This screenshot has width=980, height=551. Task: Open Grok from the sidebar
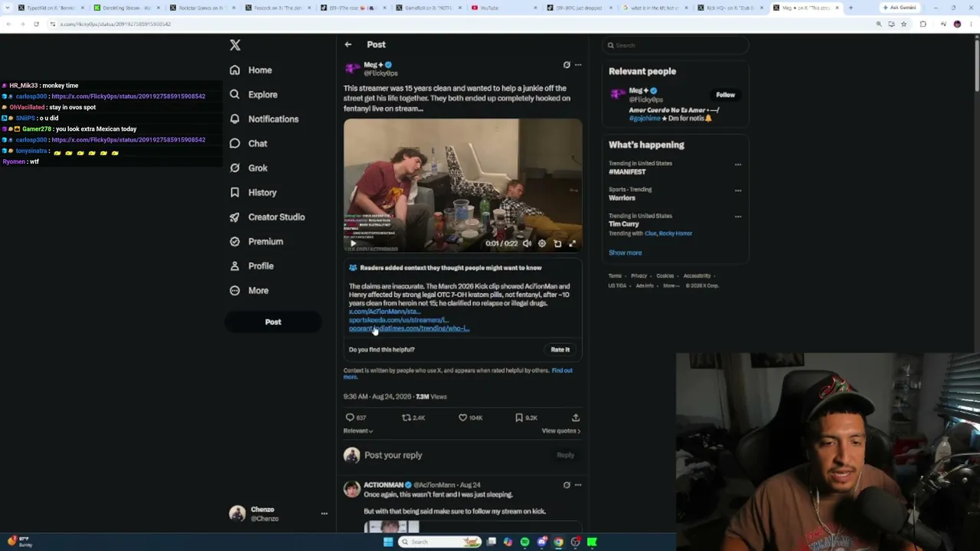248,168
